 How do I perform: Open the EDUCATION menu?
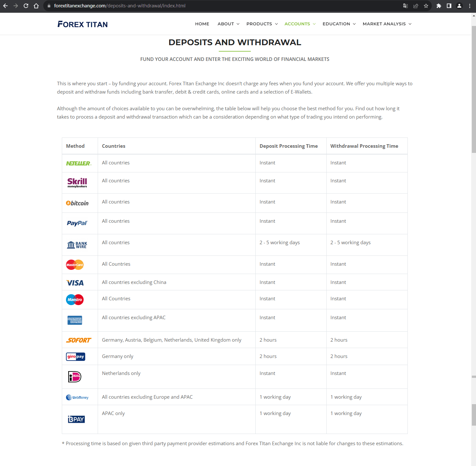[x=336, y=24]
